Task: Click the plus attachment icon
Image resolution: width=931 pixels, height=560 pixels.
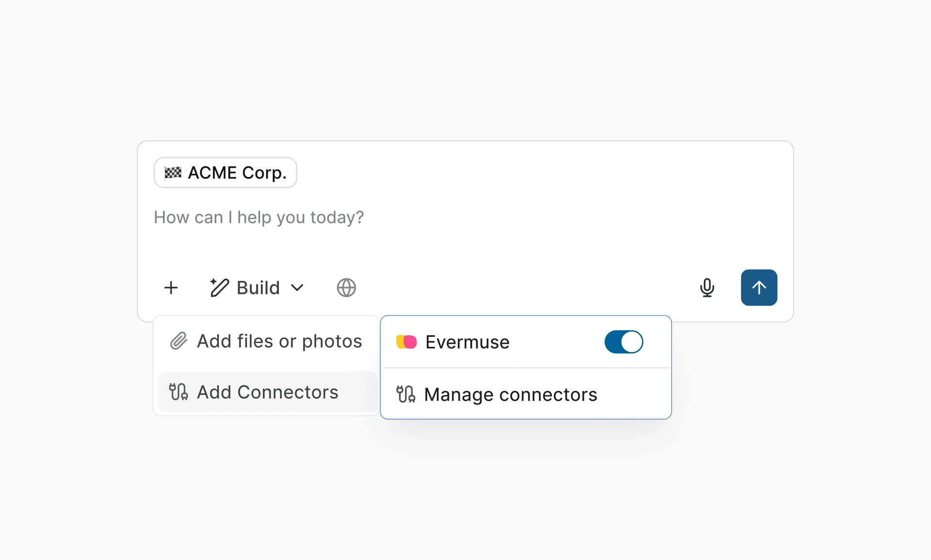Action: pyautogui.click(x=171, y=288)
